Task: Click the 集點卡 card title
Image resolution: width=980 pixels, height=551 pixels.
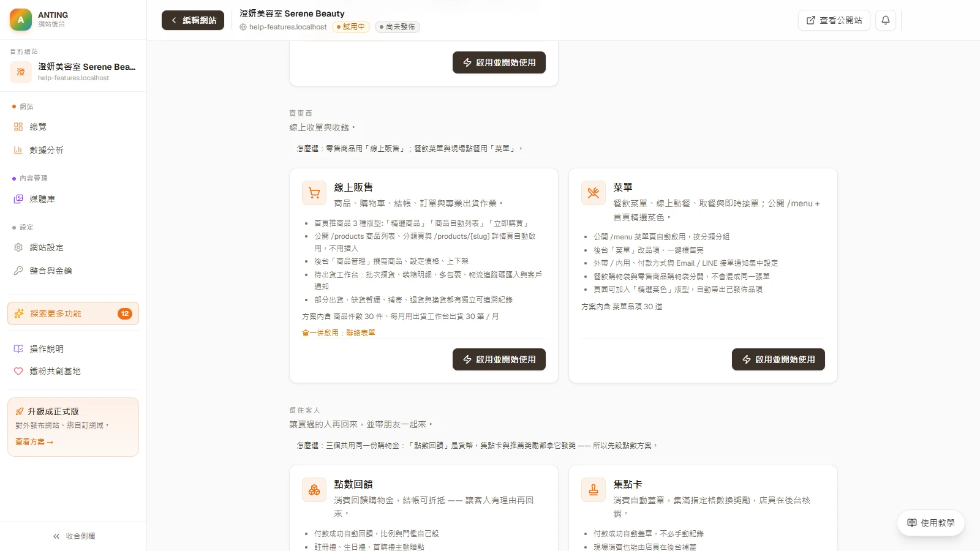Action: coord(628,484)
